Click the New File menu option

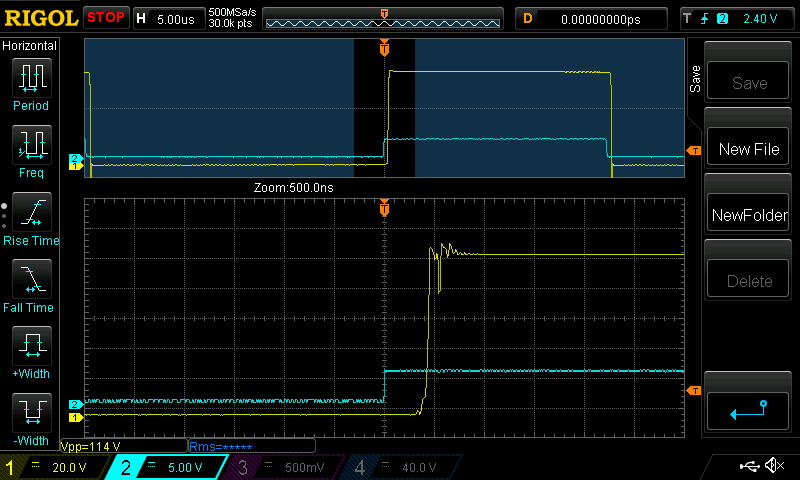click(x=749, y=149)
